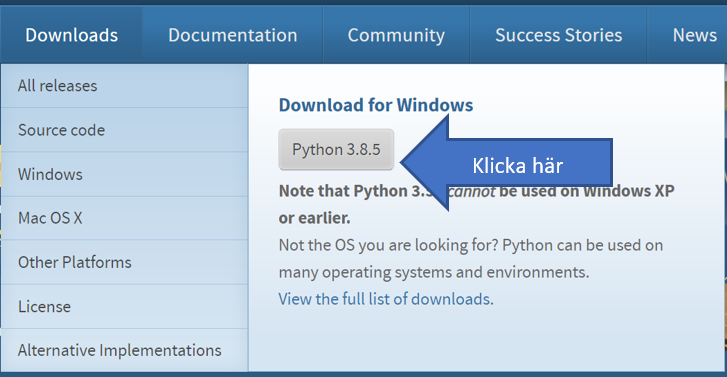This screenshot has height=377, width=727.
Task: Open the Downloads navigation menu
Action: pos(71,35)
